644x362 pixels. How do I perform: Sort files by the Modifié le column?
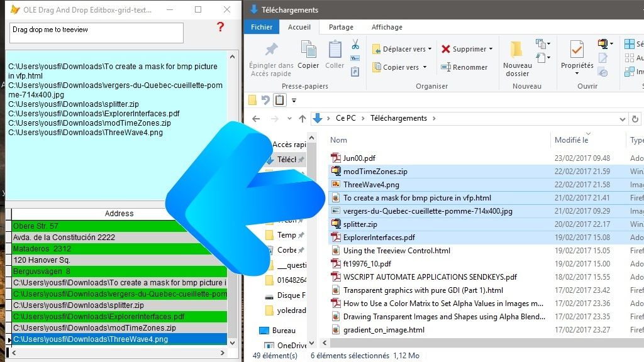coord(572,140)
